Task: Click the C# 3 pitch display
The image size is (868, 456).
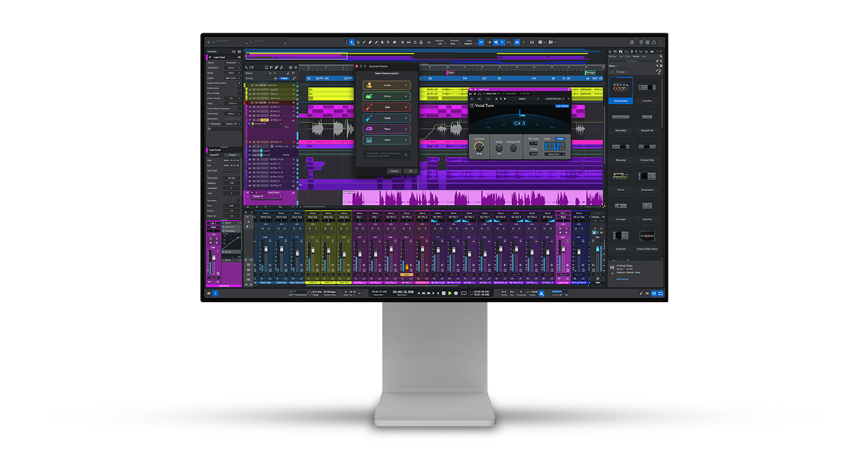Action: click(x=519, y=123)
